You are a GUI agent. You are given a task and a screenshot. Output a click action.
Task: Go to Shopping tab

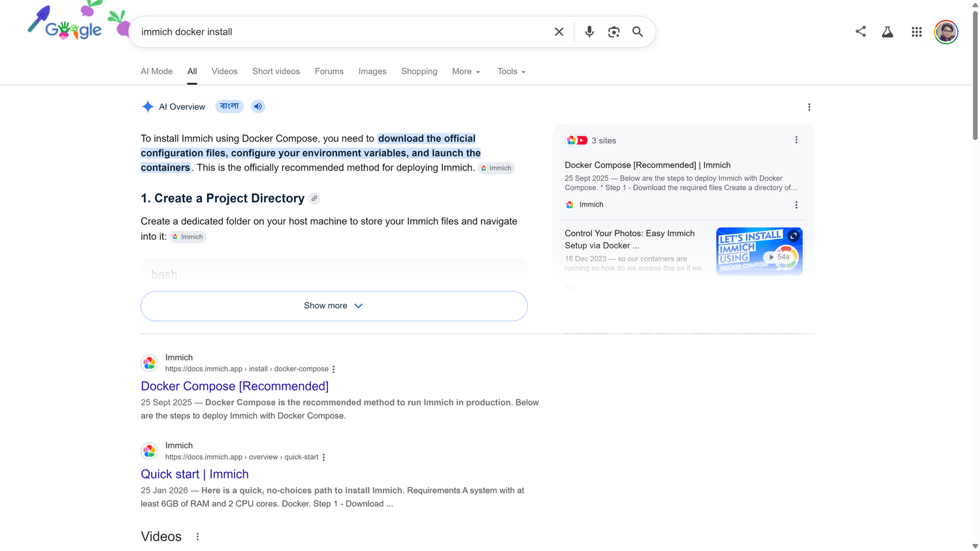tap(419, 72)
